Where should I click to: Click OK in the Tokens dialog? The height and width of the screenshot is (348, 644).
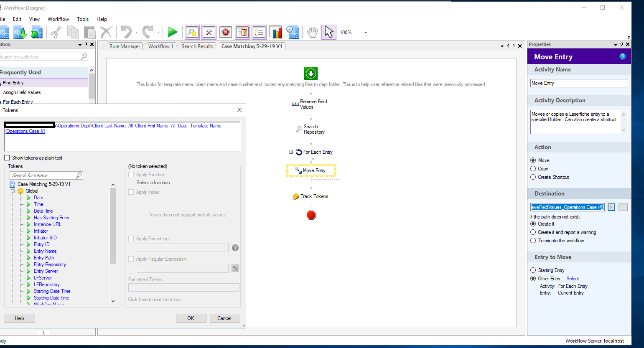point(191,318)
